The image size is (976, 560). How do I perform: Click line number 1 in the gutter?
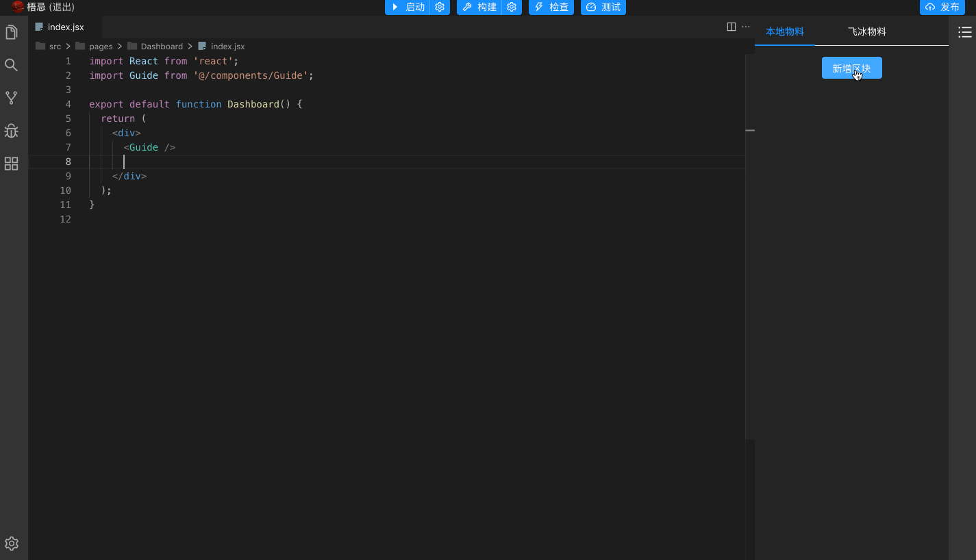[x=68, y=61]
